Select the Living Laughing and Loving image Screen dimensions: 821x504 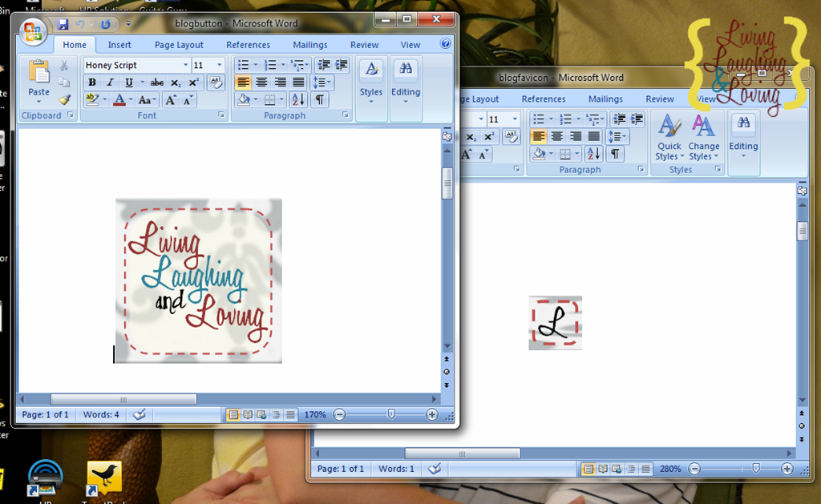[x=199, y=280]
